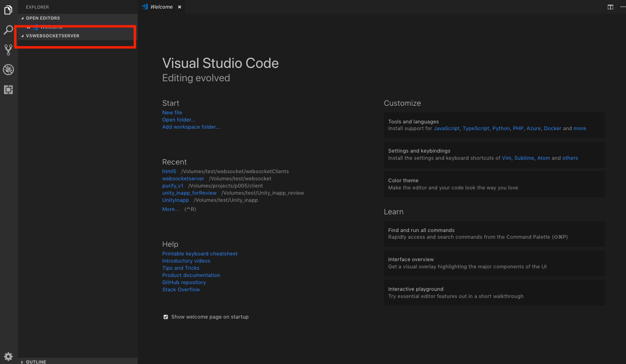The image size is (626, 364).
Task: Open the Interactive playground
Action: tap(494, 293)
